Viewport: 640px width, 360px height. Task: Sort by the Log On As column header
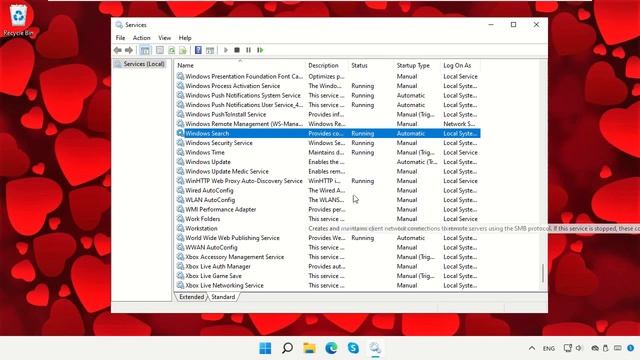pyautogui.click(x=460, y=65)
